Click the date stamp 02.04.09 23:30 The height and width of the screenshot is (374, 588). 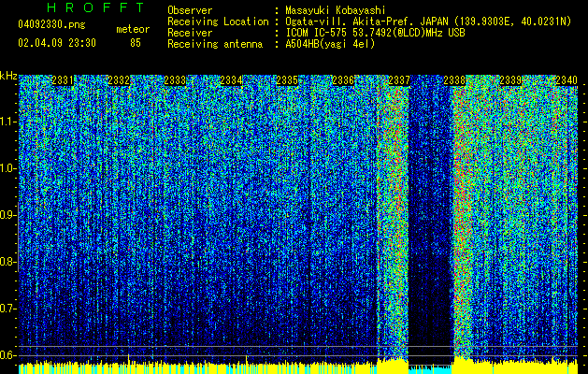coord(57,43)
